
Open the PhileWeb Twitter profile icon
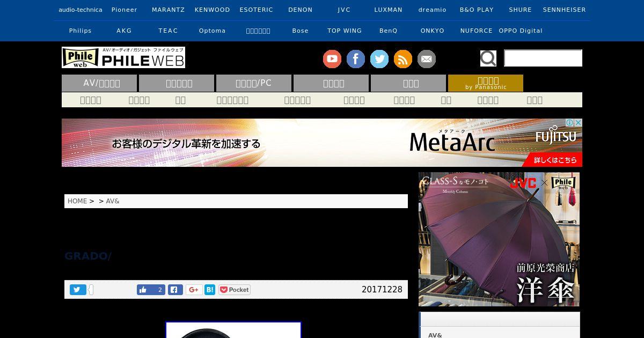tap(379, 59)
